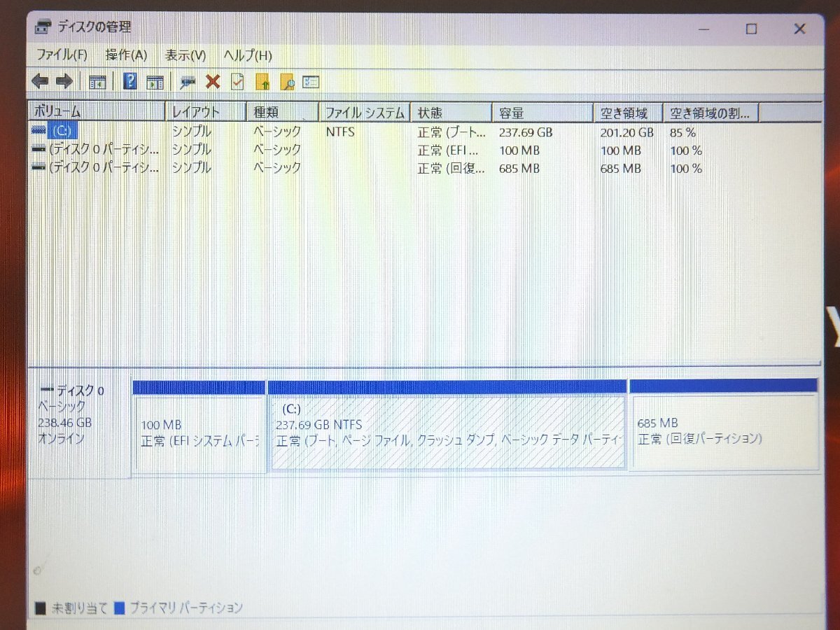This screenshot has width=840, height=630.
Task: Select the 685 MB recovery partition block
Action: 724,424
